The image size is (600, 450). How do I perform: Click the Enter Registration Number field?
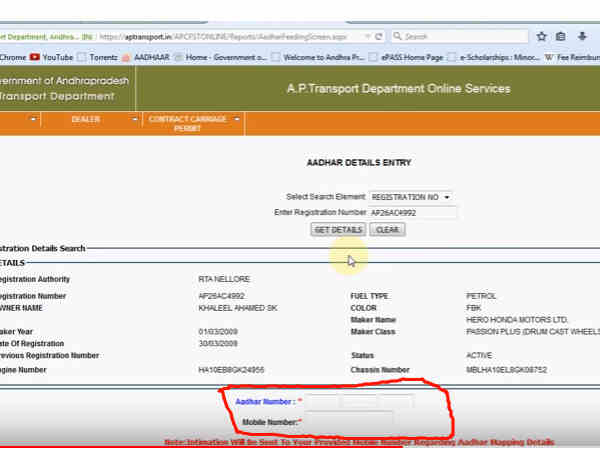click(x=413, y=213)
